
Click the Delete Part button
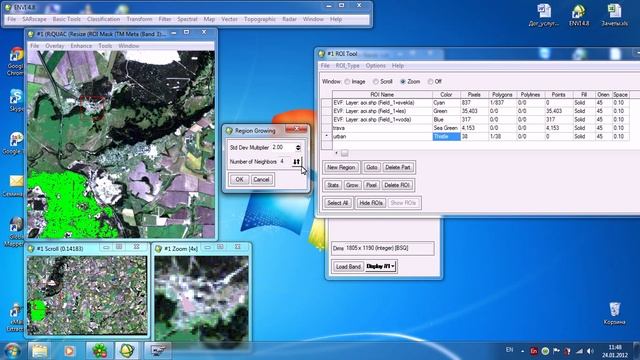click(398, 167)
